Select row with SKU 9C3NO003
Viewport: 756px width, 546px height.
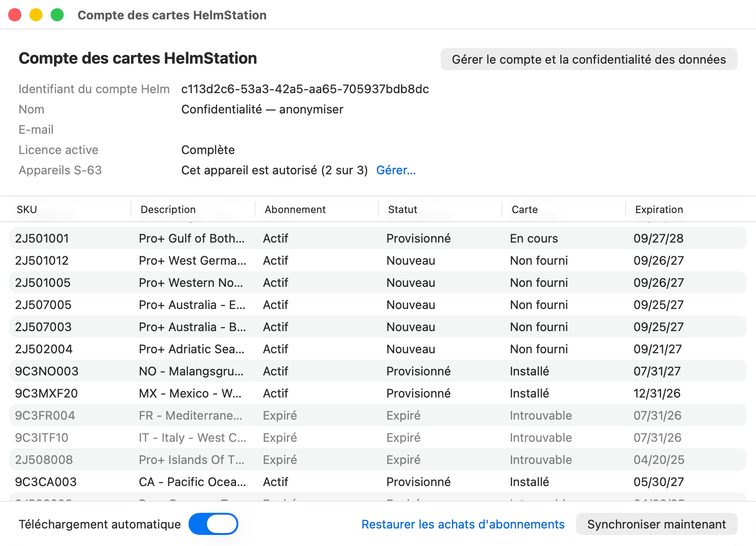click(x=378, y=371)
